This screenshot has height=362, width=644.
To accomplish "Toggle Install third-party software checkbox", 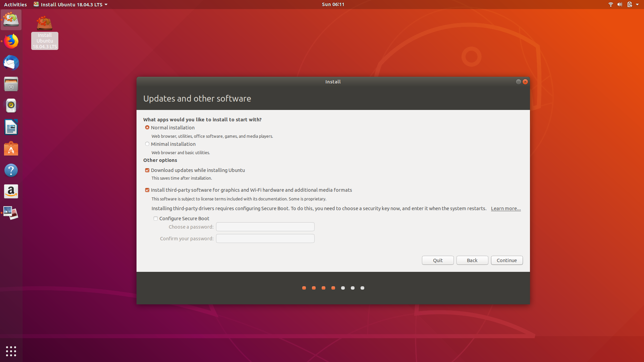I will 147,190.
